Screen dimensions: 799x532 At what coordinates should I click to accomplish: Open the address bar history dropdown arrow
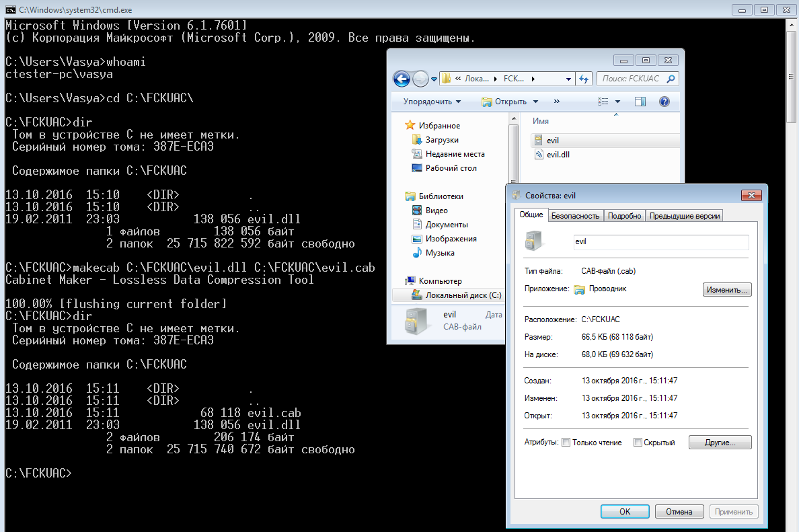(x=568, y=79)
